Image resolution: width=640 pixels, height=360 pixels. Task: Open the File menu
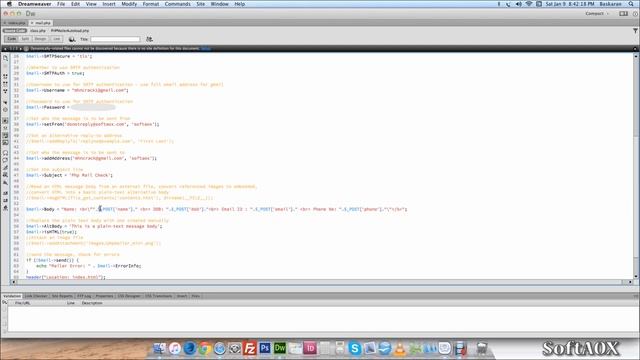(x=61, y=4)
